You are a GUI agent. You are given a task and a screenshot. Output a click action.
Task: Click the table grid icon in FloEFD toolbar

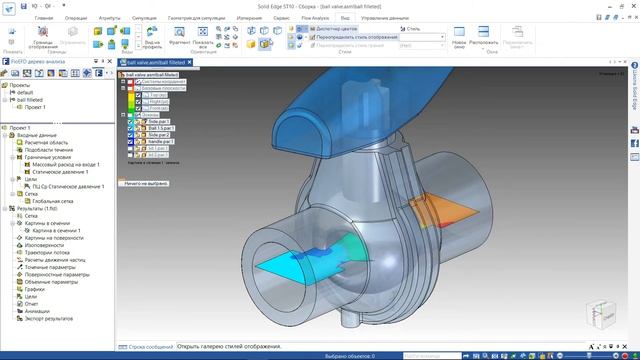coord(75,73)
